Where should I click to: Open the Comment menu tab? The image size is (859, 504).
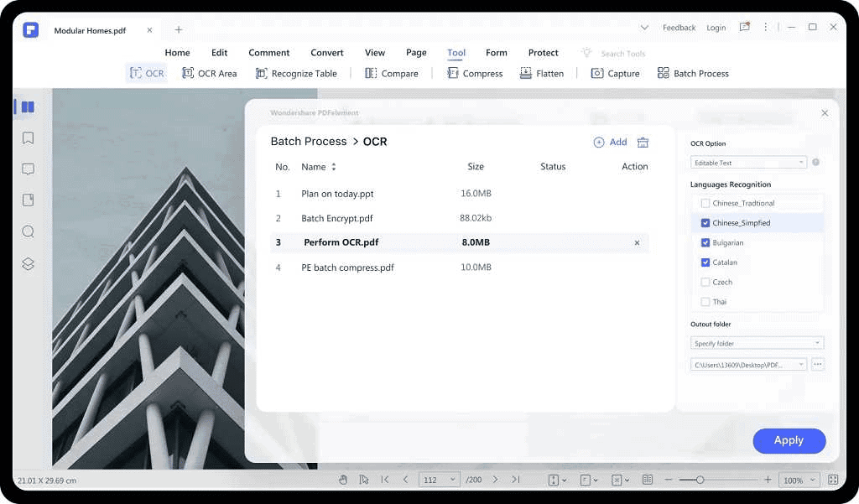click(x=269, y=53)
